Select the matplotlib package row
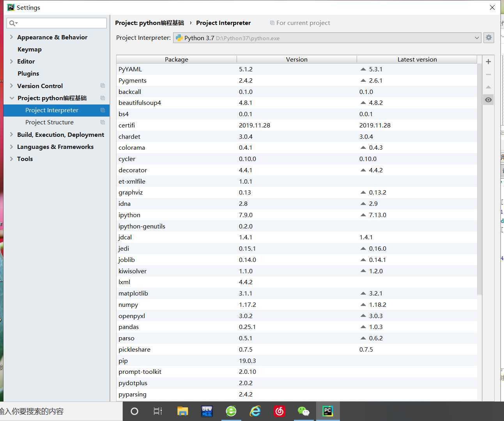The image size is (504, 421). tap(297, 293)
